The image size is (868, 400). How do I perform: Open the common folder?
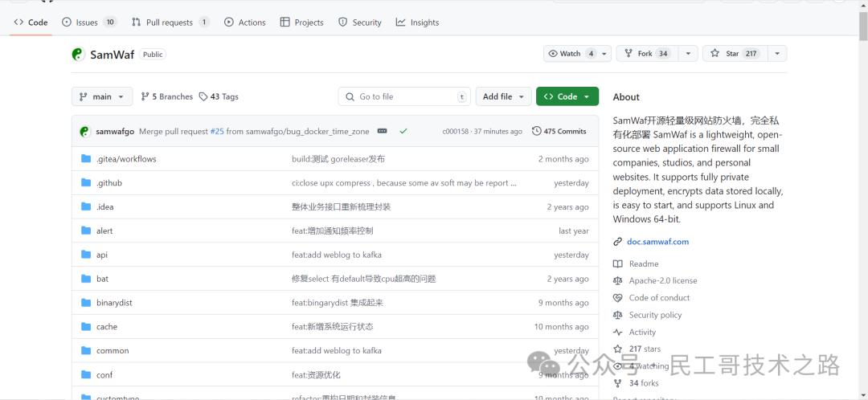[x=113, y=351]
